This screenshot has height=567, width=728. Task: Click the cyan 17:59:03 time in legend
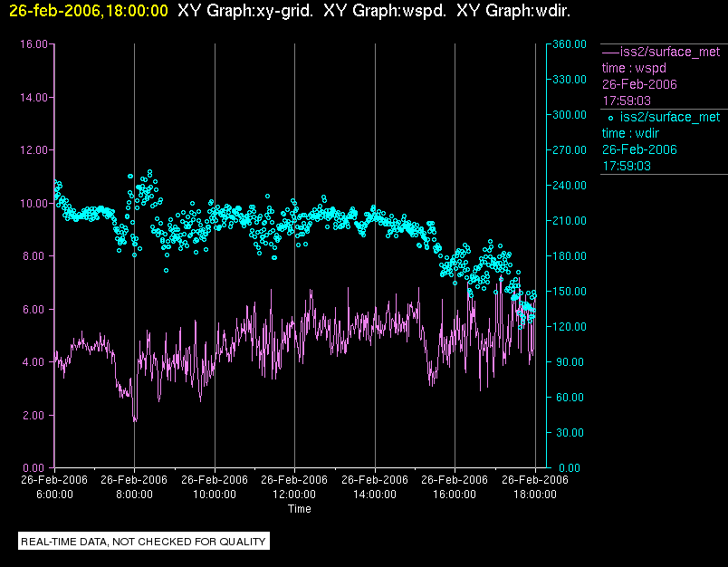click(x=627, y=166)
